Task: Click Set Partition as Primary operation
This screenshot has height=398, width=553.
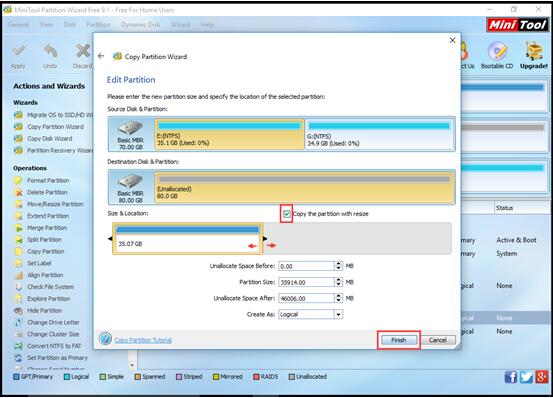Action: (57, 358)
